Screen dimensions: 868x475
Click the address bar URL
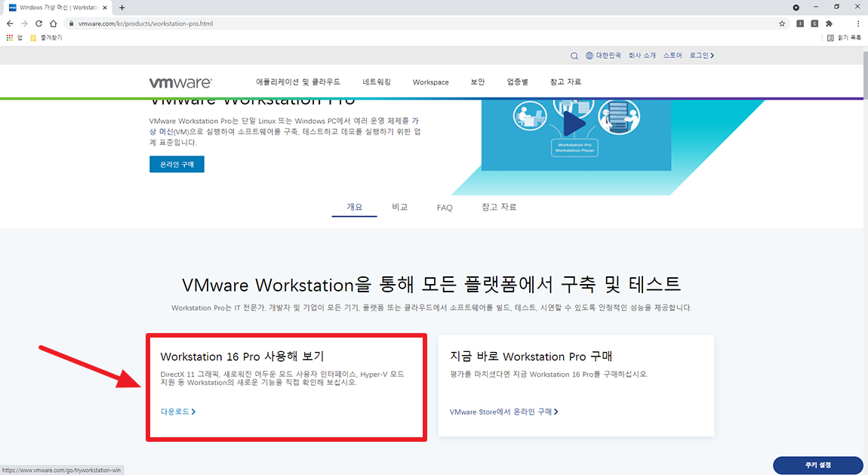pyautogui.click(x=146, y=23)
